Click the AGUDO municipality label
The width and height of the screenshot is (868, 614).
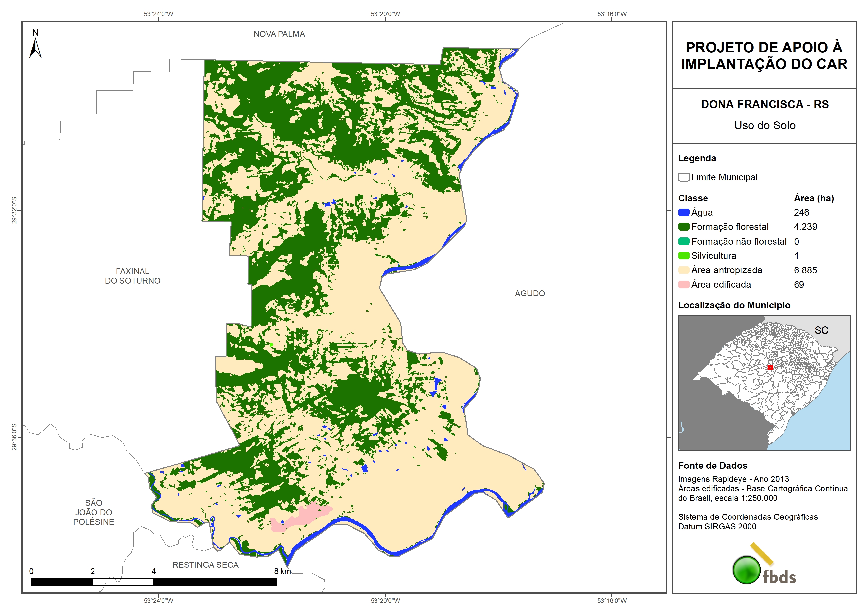[530, 294]
